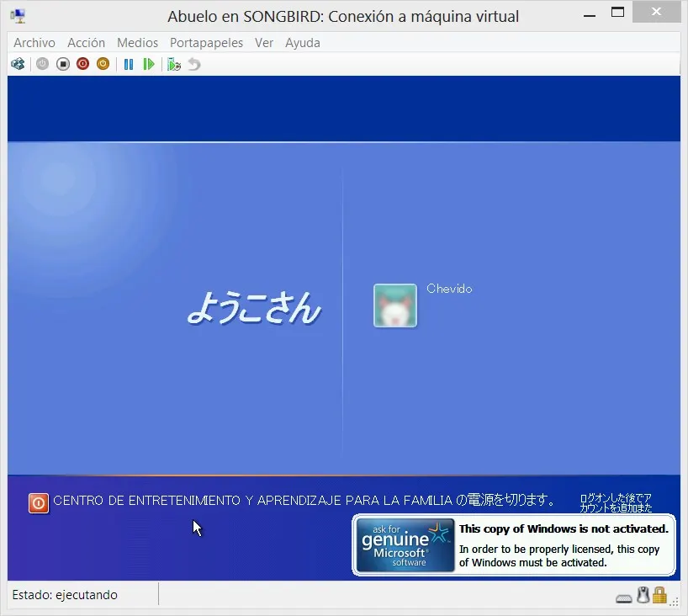This screenshot has height=616, width=688.
Task: Click the grayed-out Start VM power icon
Action: pos(42,64)
